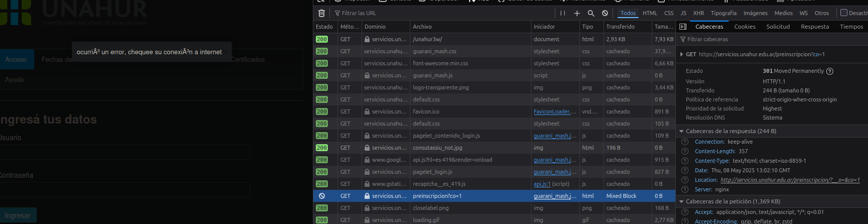Click the lock icon on the favicon.ico row

point(367,111)
